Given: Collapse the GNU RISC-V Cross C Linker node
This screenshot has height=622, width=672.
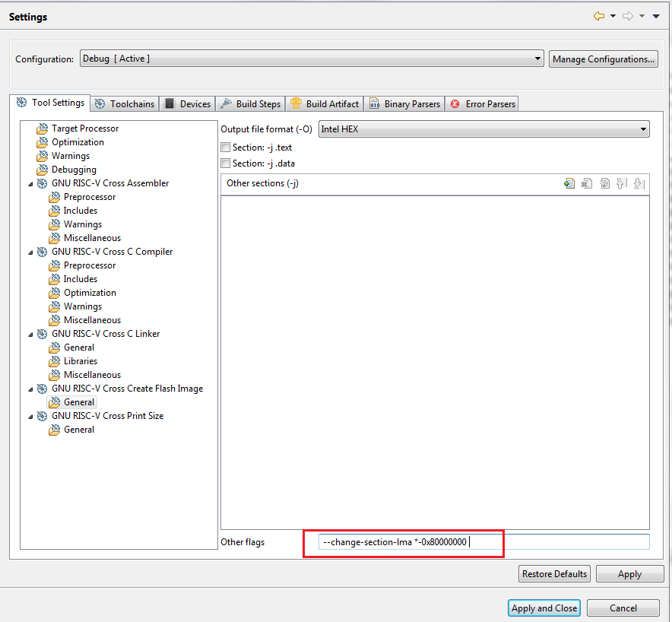Looking at the screenshot, I should 30,334.
